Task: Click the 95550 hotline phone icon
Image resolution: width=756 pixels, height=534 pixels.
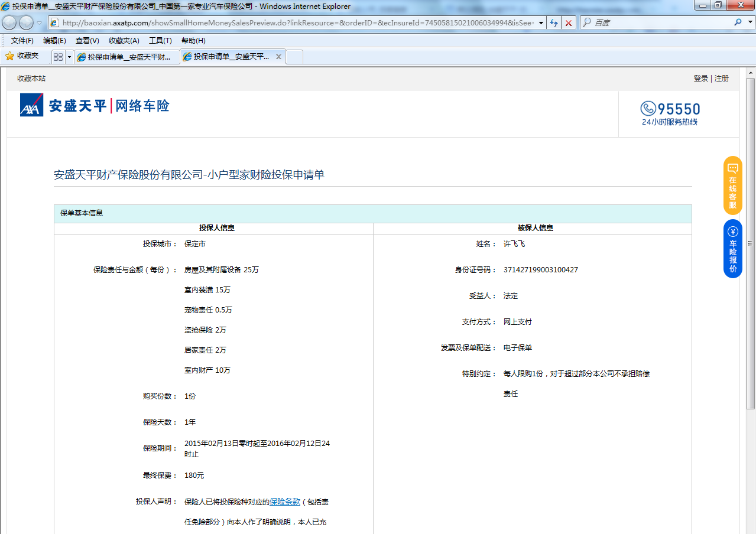Action: (648, 109)
